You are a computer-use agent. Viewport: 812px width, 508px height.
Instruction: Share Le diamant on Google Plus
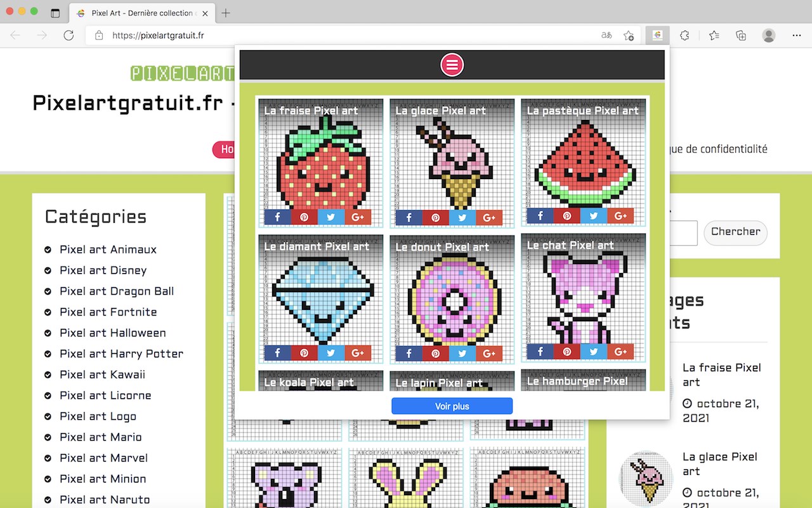pyautogui.click(x=358, y=353)
